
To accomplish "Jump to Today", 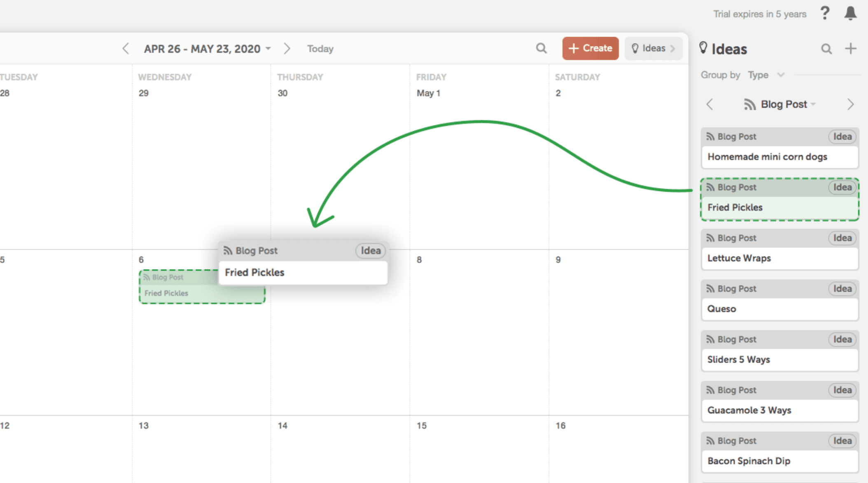I will click(320, 49).
